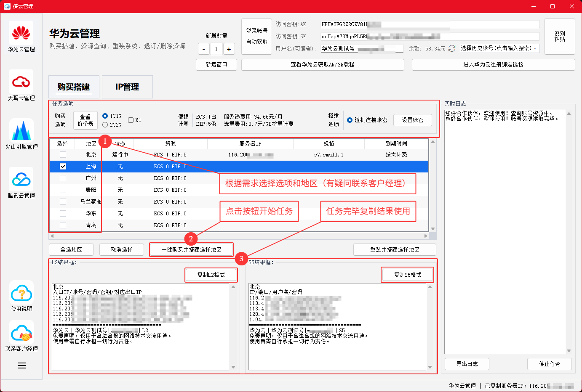Decrease 新增数量 with the minus button

point(204,49)
